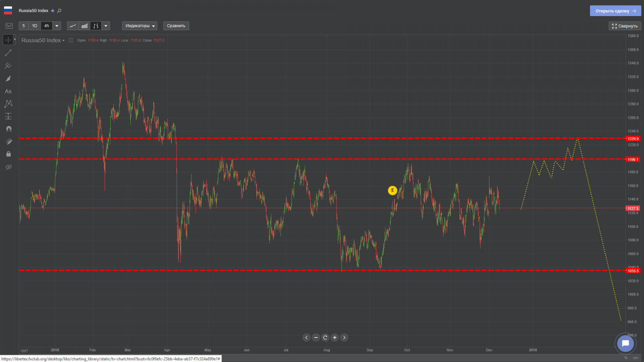
Task: Toggle magnet mode on
Action: tap(8, 129)
